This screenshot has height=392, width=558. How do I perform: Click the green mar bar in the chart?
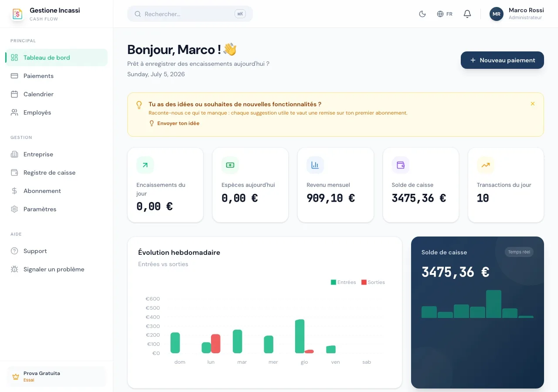[238, 341]
